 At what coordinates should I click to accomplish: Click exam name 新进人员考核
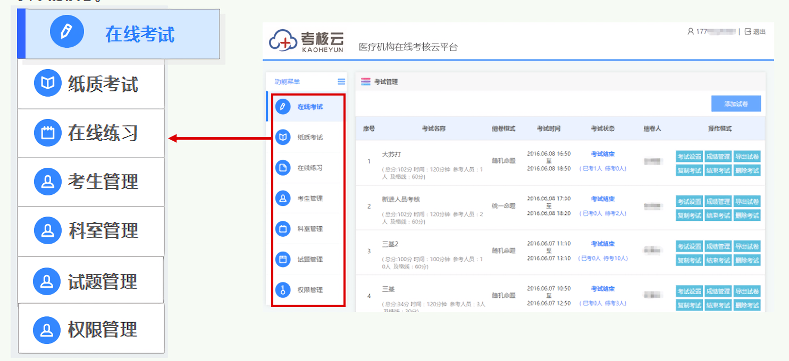coord(401,199)
